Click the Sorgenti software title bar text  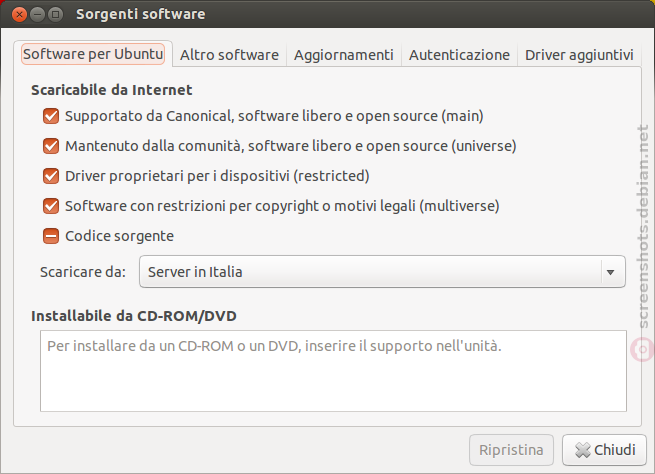[x=140, y=14]
